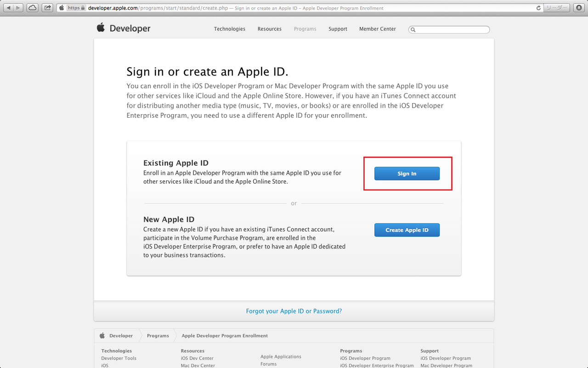Viewport: 588px width, 368px height.
Task: Go back with Safari's back arrow
Action: 9,8
